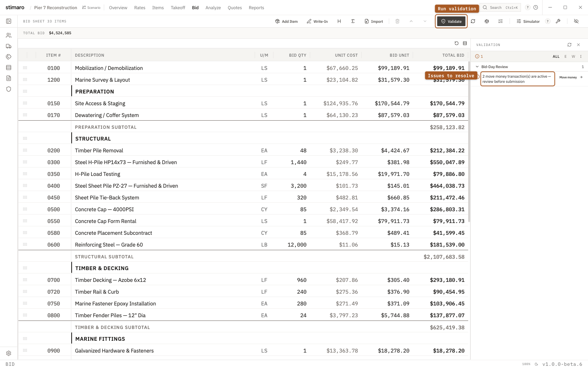The height and width of the screenshot is (368, 588).
Task: Open settings gear at sidebar bottom
Action: [x=8, y=353]
